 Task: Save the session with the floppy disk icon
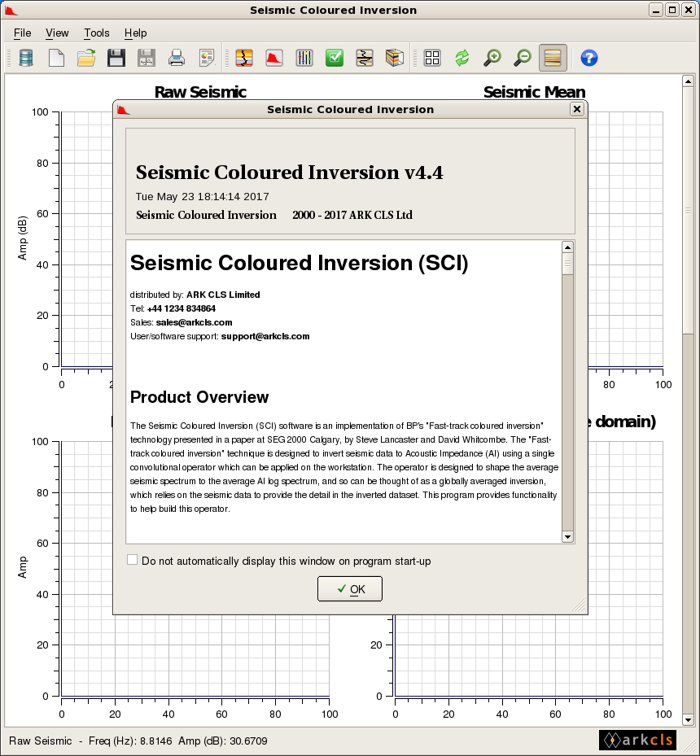point(116,58)
